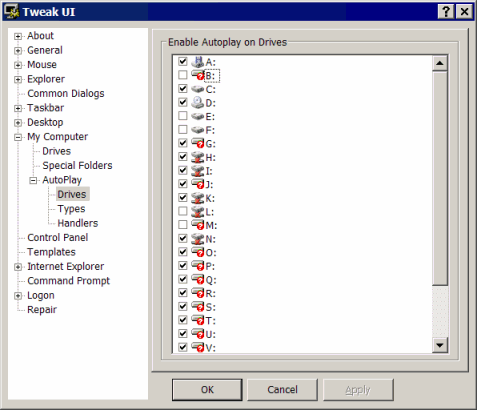
Task: Click the hard disk icon for C:
Action: [198, 89]
